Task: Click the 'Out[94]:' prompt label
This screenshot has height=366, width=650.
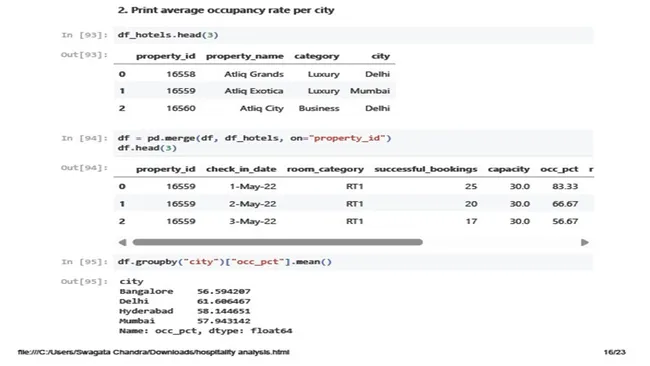Action: point(85,168)
